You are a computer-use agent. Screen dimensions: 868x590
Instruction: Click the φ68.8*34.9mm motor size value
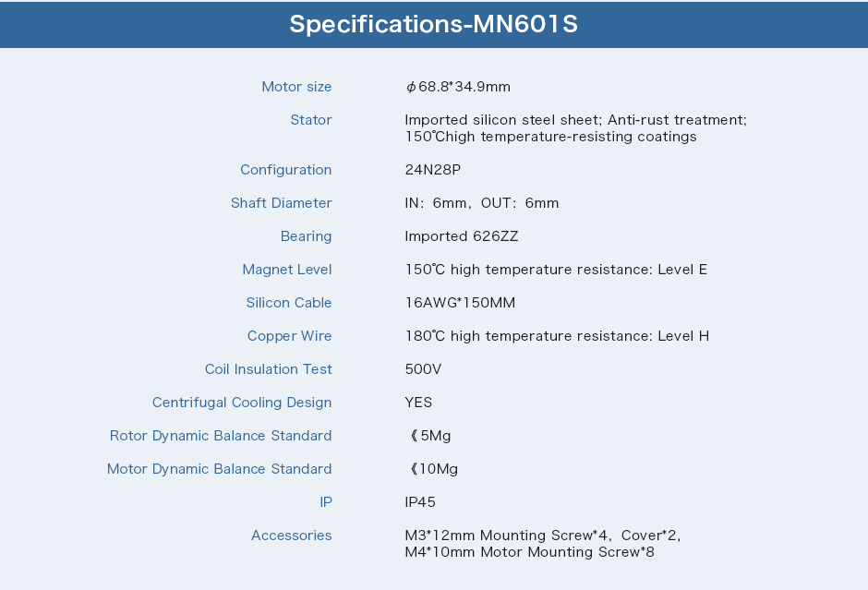tap(458, 87)
